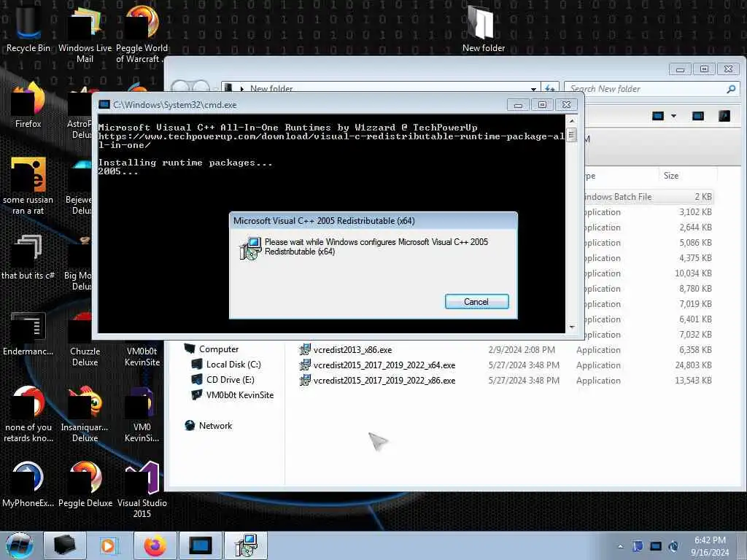
Task: Click the explorer help icon
Action: (x=724, y=116)
